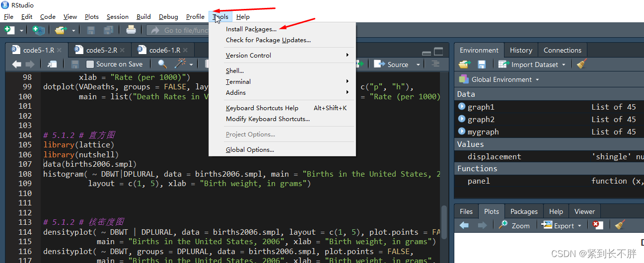
Task: Close the code6-1.R tab
Action: point(185,50)
